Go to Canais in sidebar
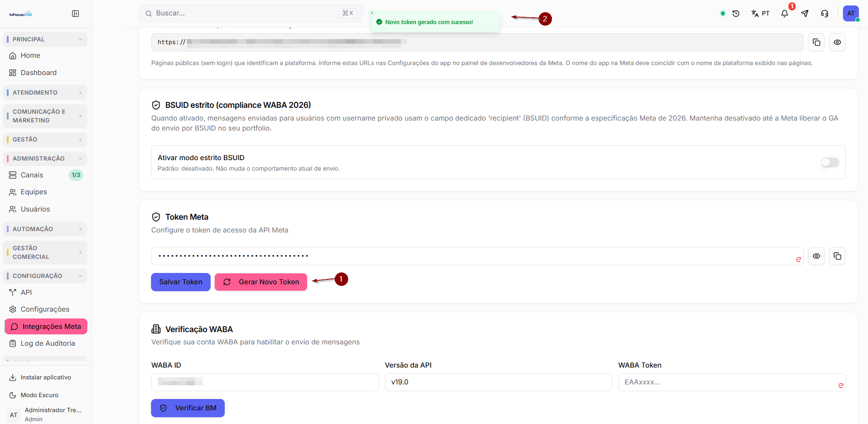 coord(45,175)
